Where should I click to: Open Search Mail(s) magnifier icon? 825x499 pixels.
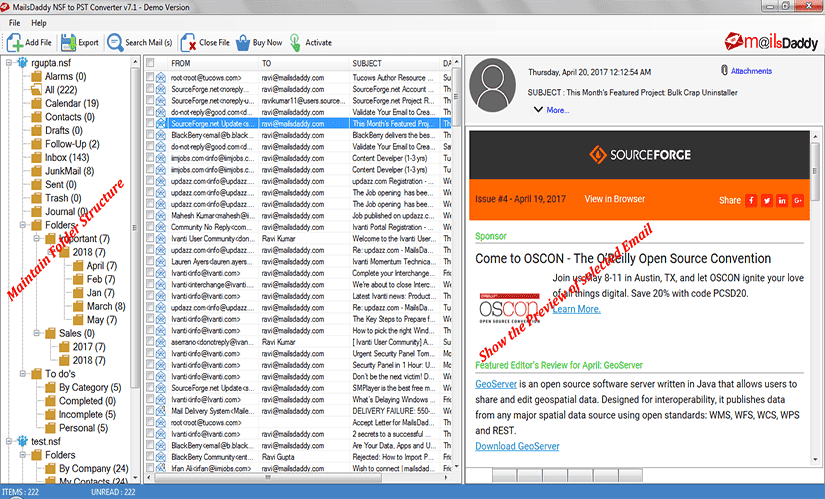(115, 43)
